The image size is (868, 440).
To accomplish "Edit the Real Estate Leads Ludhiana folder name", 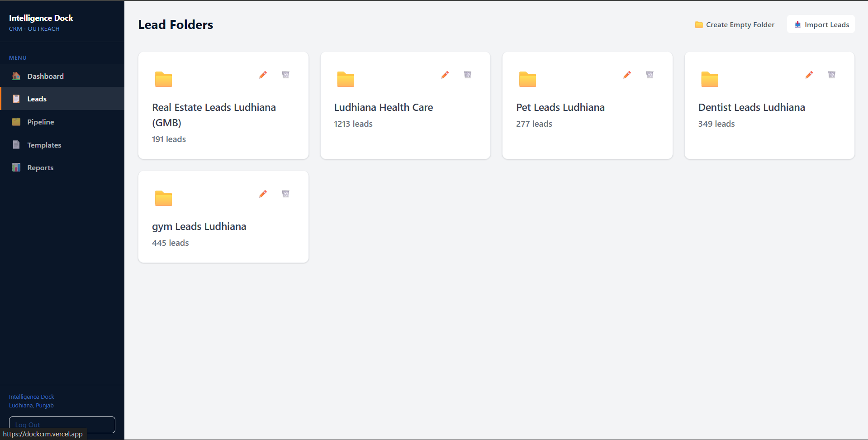I will (x=263, y=75).
